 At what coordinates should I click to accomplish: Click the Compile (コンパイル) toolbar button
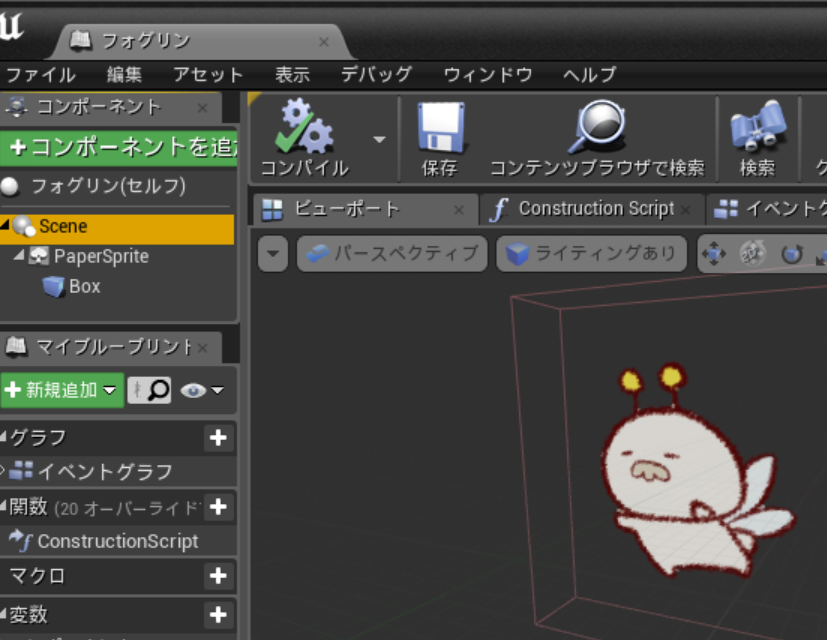(305, 138)
